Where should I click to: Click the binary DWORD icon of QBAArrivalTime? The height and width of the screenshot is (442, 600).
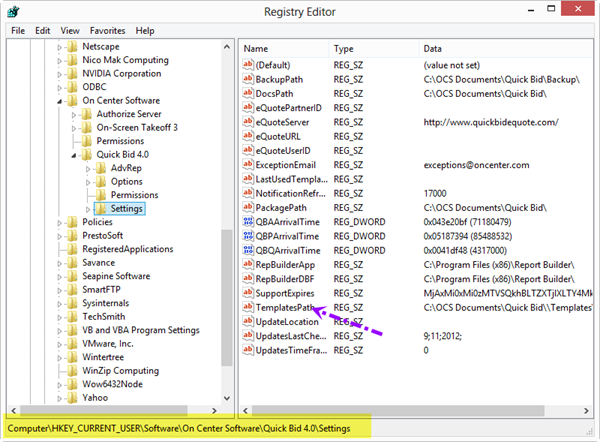coord(248,222)
